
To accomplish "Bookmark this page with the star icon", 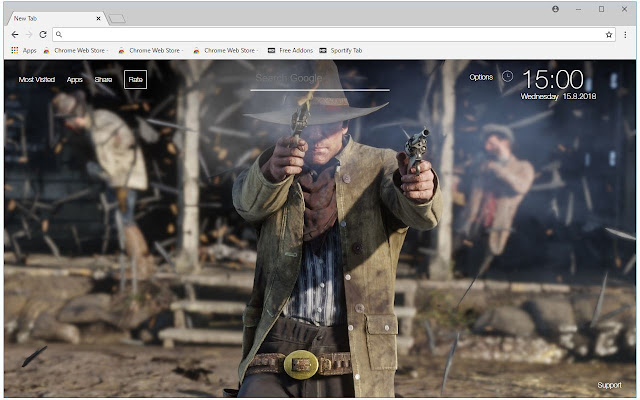I will [609, 35].
